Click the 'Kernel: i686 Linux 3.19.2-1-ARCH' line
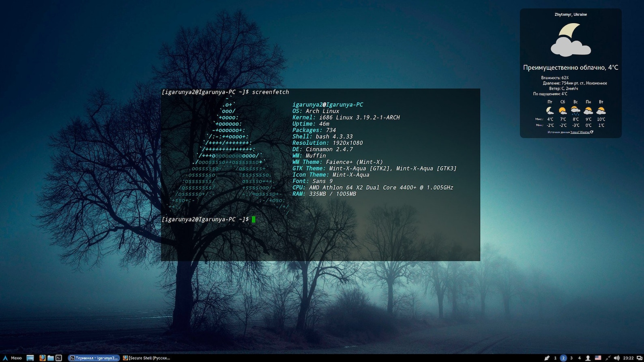This screenshot has width=644, height=362. point(346,118)
